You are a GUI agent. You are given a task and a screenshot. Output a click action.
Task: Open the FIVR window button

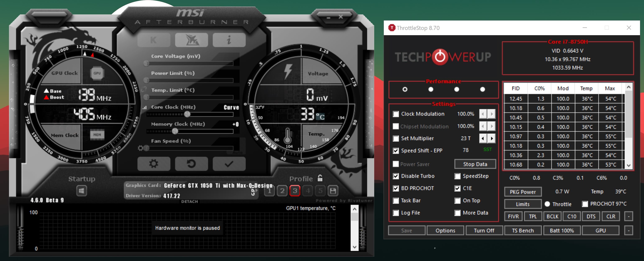coord(513,216)
